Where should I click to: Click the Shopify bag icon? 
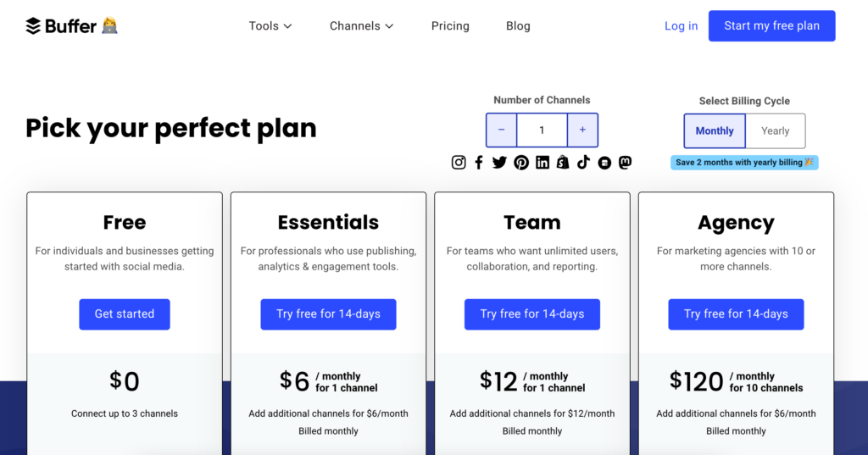click(x=563, y=163)
